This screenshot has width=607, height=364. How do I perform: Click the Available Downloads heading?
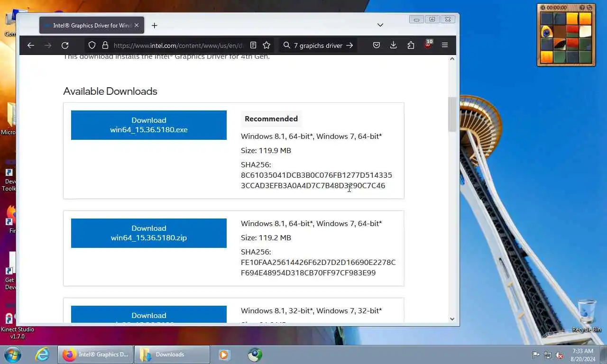(x=110, y=91)
